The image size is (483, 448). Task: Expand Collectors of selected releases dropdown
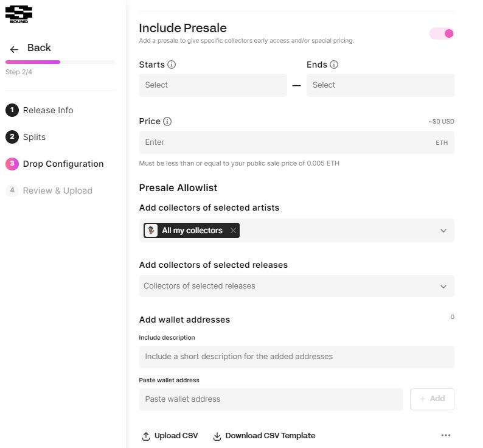click(297, 286)
